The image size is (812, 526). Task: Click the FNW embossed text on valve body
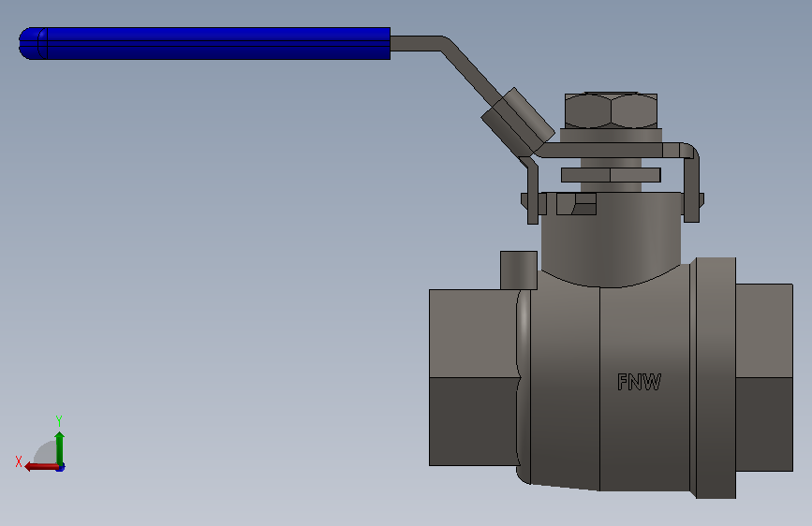click(639, 382)
